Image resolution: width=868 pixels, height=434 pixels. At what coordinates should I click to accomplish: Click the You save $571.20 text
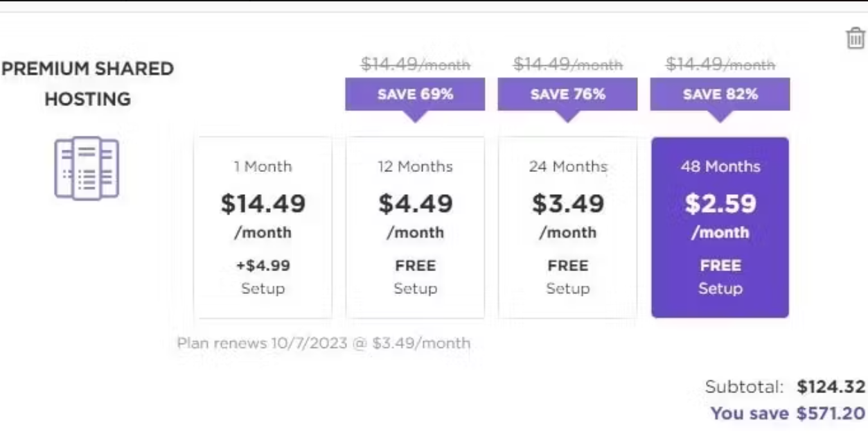click(788, 414)
